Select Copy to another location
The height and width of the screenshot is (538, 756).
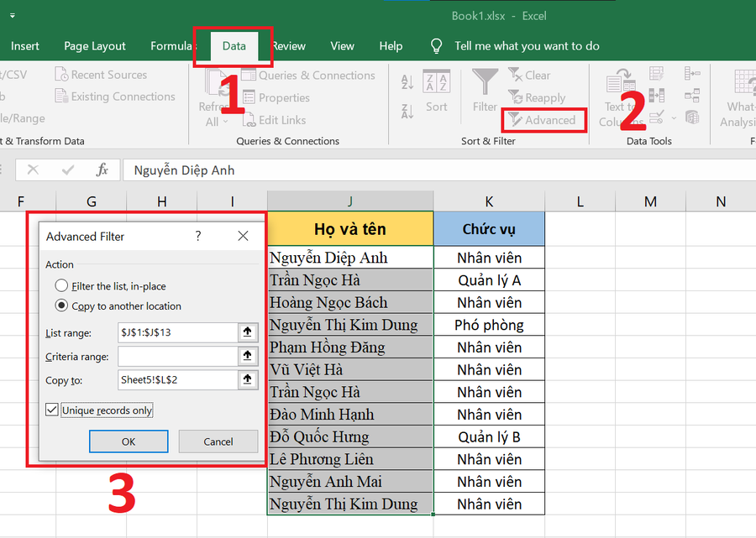118,306
